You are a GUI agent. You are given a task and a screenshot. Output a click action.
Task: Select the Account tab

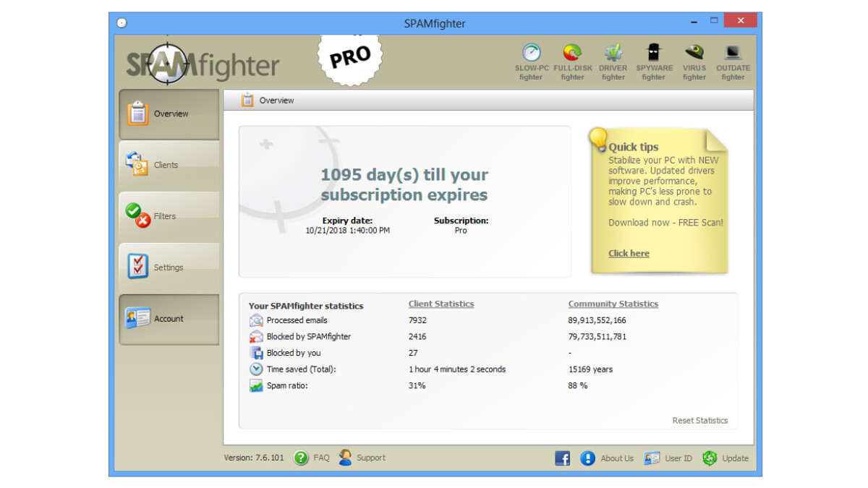169,319
